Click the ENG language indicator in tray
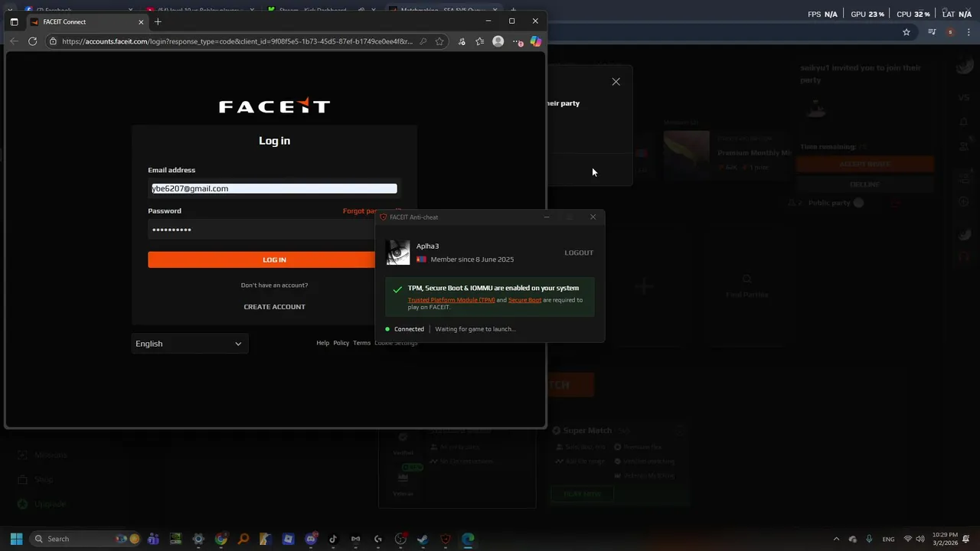980x551 pixels. tap(888, 540)
